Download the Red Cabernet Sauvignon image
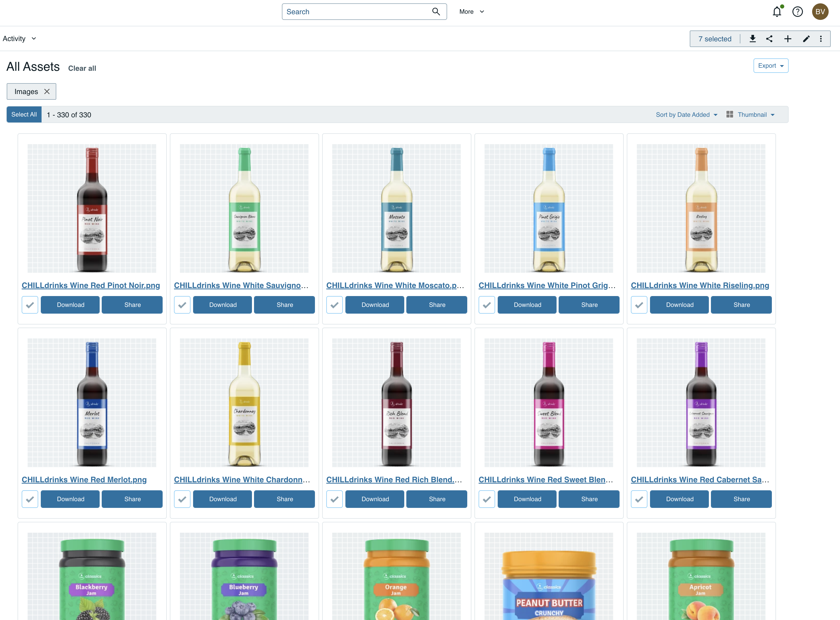The width and height of the screenshot is (840, 620). [679, 499]
